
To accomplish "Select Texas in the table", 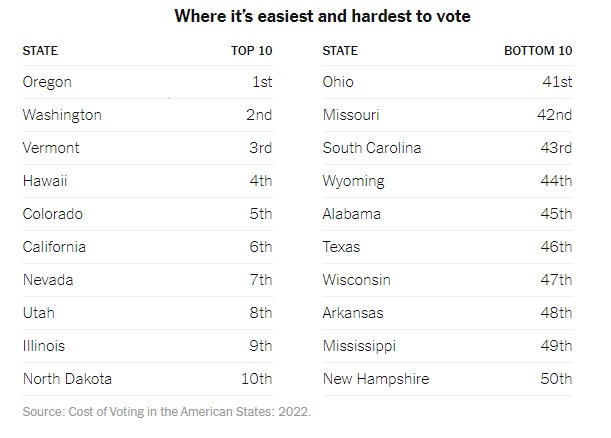I will point(342,247).
